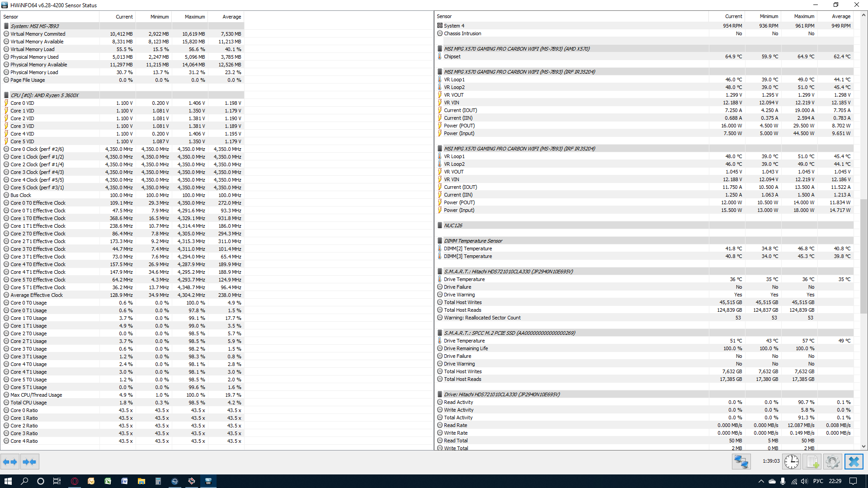Start logging with the sheet-plus icon
Image resolution: width=868 pixels, height=488 pixels.
click(x=812, y=462)
